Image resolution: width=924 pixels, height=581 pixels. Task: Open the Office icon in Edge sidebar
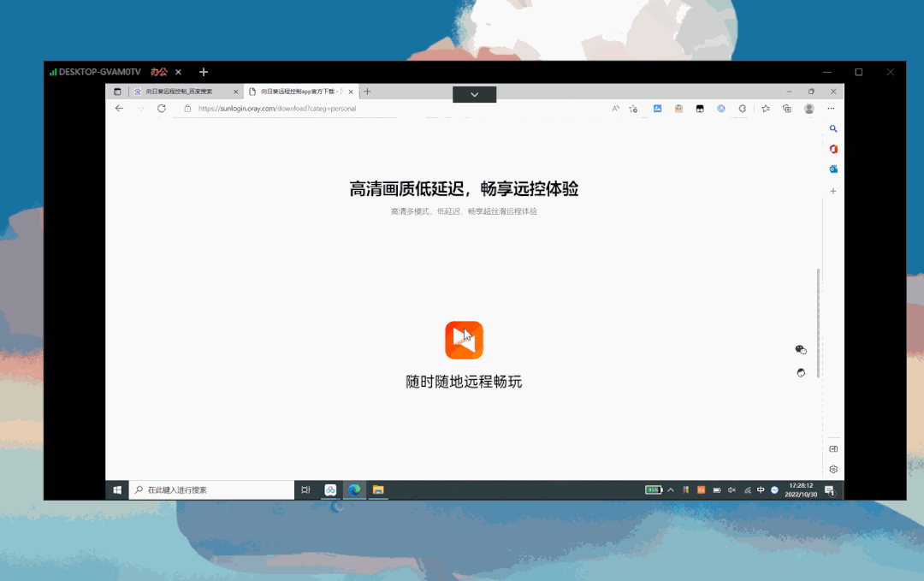pyautogui.click(x=833, y=149)
